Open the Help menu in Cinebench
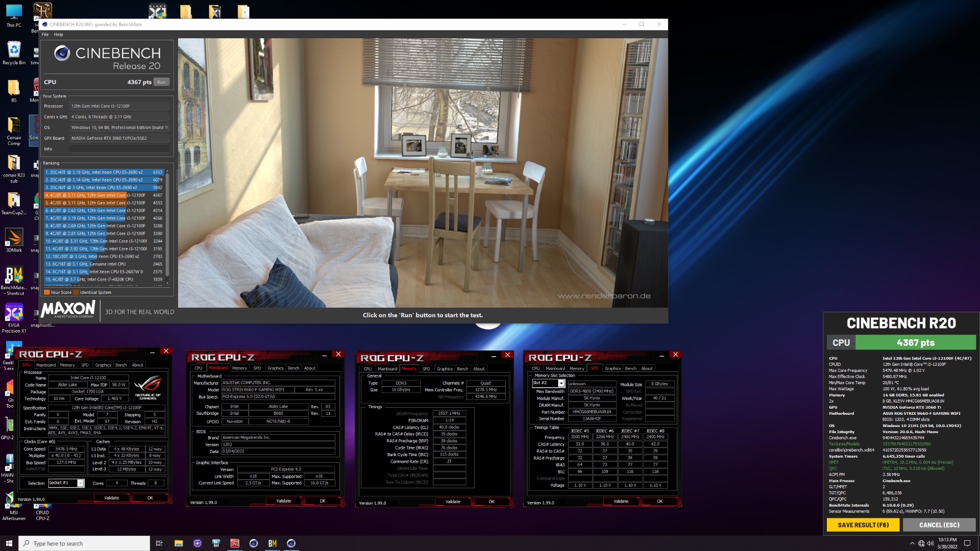This screenshot has width=980, height=551. coord(59,35)
